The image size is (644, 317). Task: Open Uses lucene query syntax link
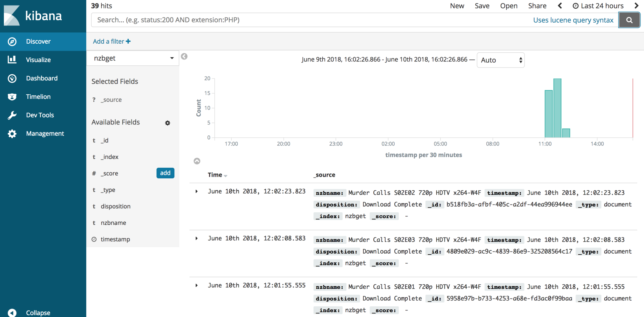point(573,20)
